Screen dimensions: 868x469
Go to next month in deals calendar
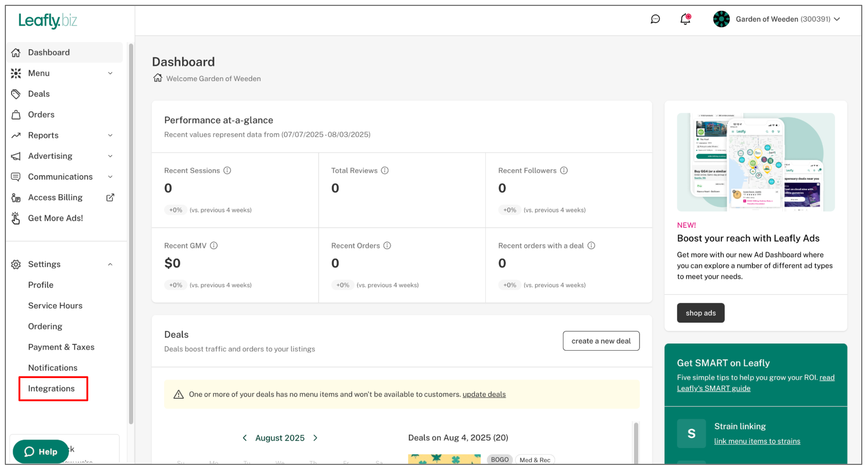tap(315, 438)
